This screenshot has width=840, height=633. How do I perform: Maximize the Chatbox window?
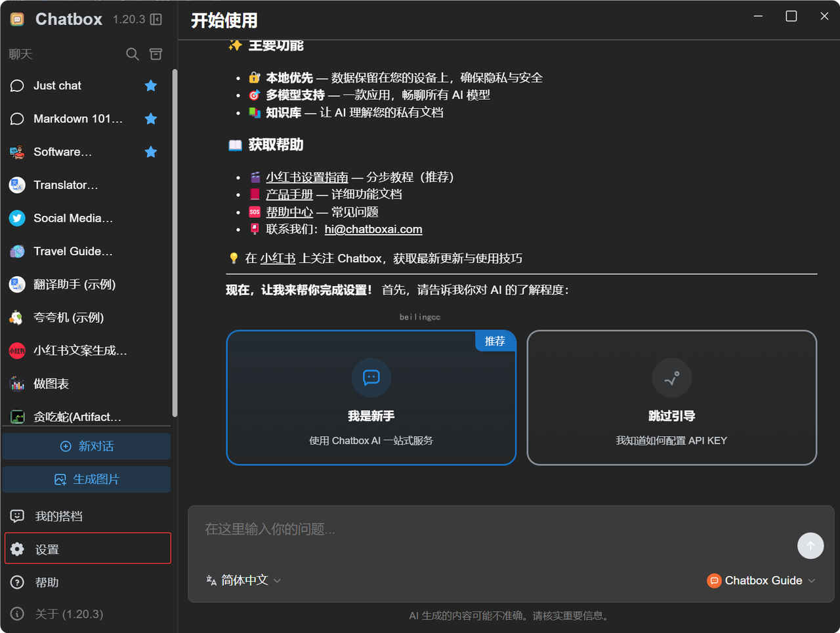791,16
